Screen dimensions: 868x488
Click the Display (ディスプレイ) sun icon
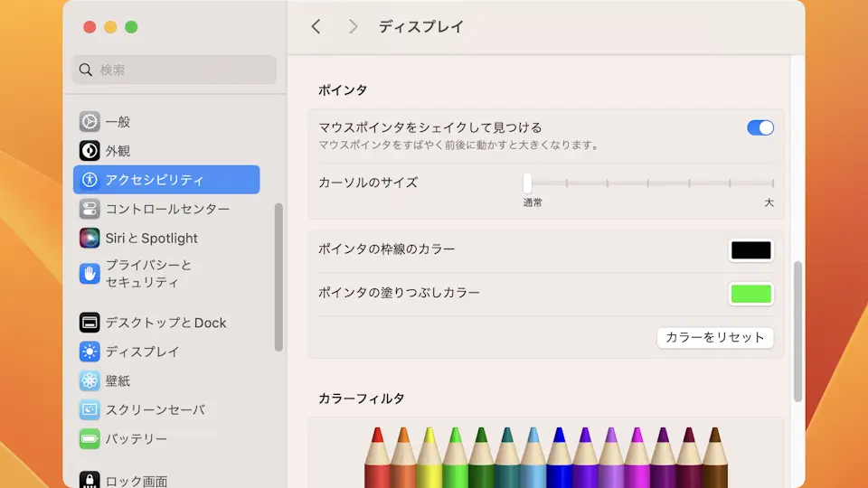[90, 352]
